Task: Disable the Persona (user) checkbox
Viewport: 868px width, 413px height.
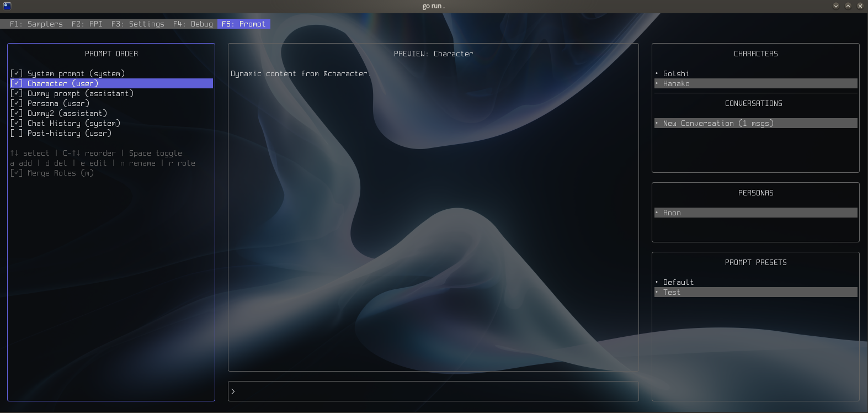Action: pos(17,103)
